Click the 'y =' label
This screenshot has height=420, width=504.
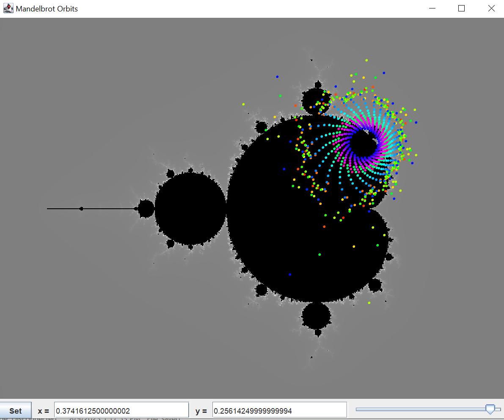point(201,411)
